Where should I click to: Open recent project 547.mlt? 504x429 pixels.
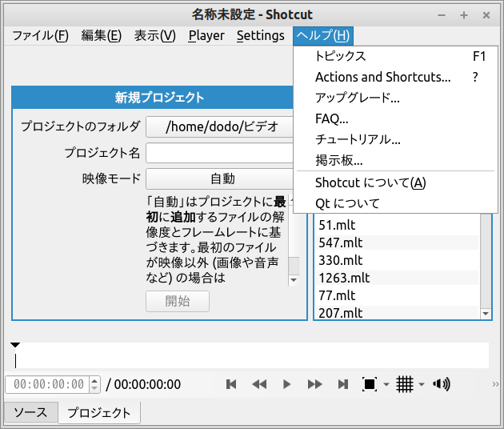341,243
